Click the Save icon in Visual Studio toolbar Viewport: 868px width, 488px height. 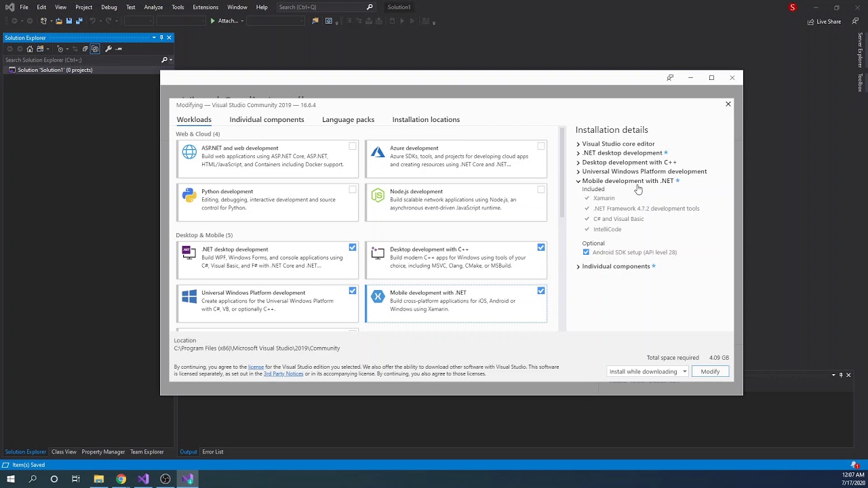point(68,21)
